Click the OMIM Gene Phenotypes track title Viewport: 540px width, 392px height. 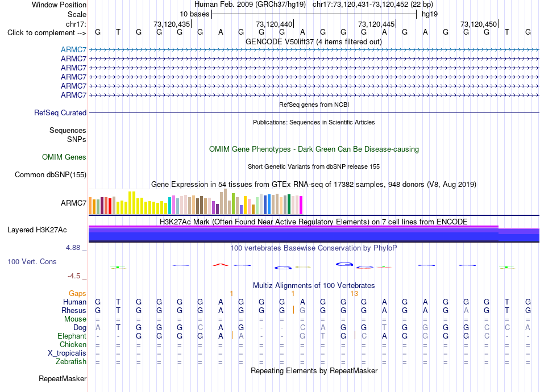click(x=314, y=149)
